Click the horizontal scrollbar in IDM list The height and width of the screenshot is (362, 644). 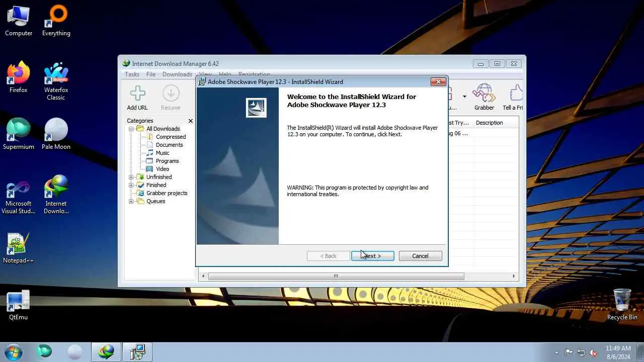click(x=336, y=276)
